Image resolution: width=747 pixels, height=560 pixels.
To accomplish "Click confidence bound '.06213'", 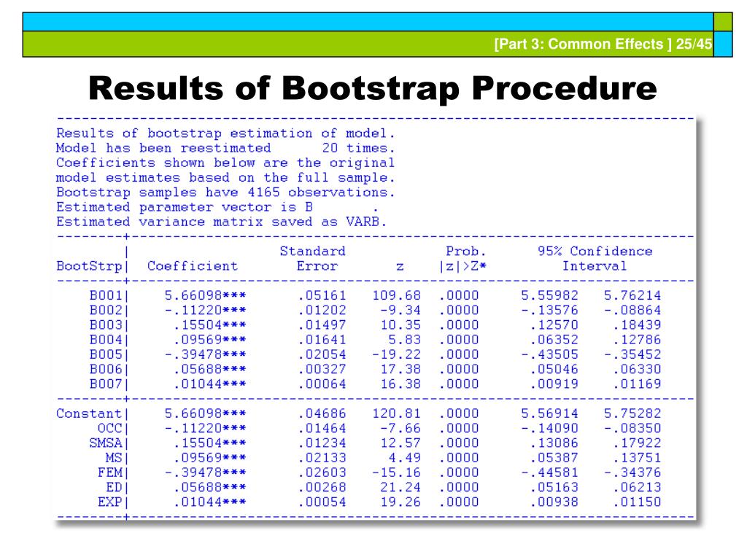I will pos(637,488).
